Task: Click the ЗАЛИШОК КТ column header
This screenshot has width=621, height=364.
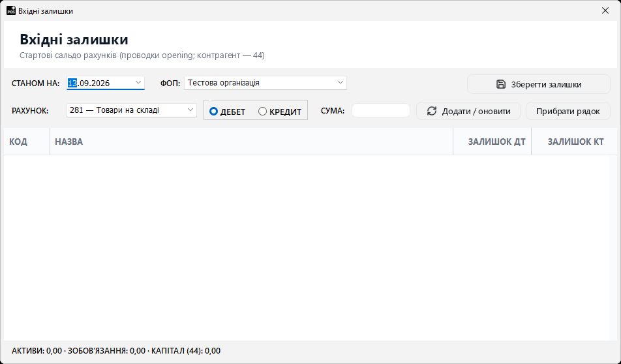Action: point(574,142)
